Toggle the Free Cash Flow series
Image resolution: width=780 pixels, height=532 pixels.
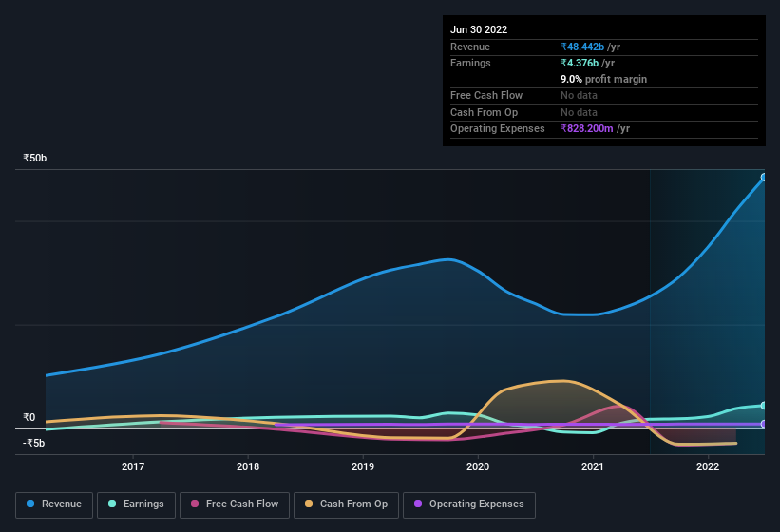click(x=235, y=504)
